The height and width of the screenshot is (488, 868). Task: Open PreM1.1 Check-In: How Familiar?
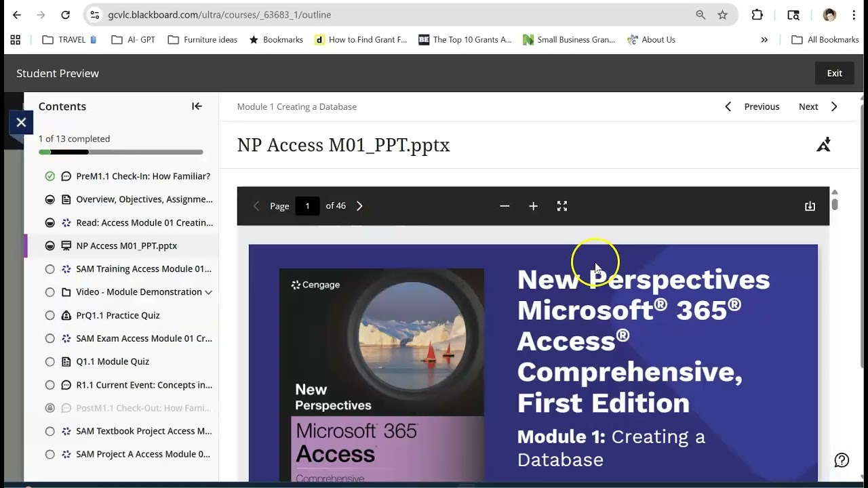click(143, 176)
